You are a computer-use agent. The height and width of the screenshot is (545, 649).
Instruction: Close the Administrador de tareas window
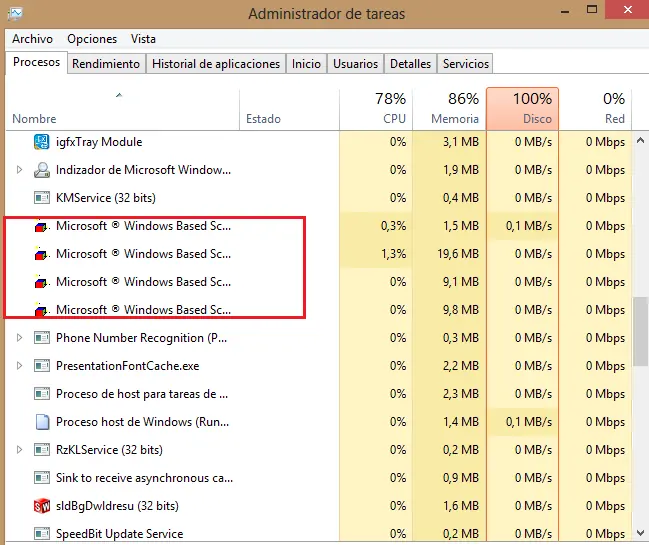[627, 9]
